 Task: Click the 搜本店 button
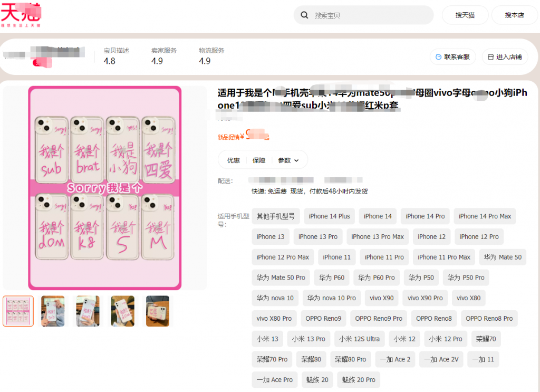point(514,15)
